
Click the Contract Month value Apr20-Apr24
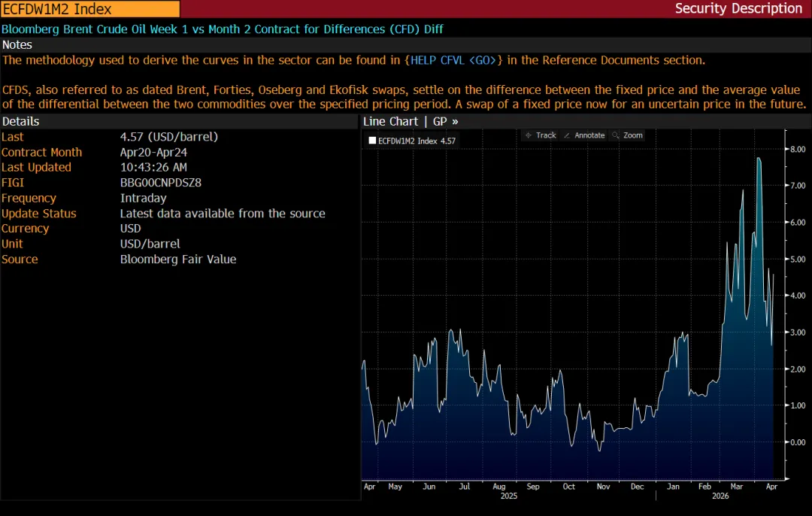click(x=153, y=152)
